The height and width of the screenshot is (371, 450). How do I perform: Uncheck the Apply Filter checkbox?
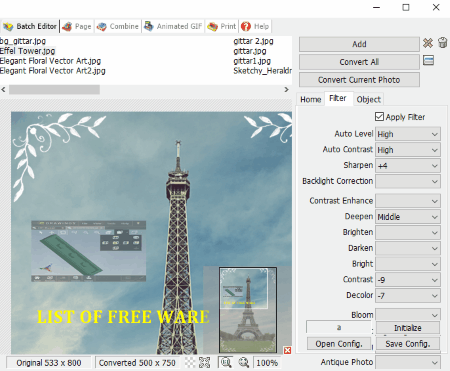379,116
